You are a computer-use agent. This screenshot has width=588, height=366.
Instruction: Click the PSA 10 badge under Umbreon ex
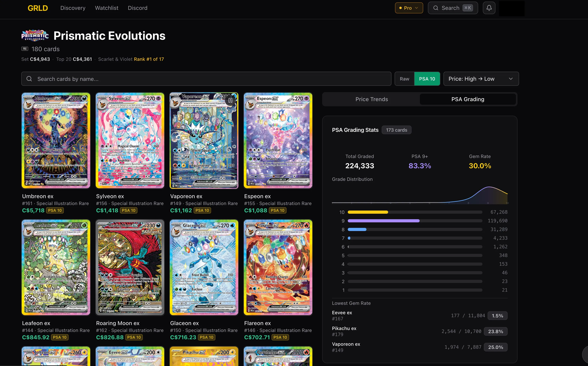pos(55,210)
